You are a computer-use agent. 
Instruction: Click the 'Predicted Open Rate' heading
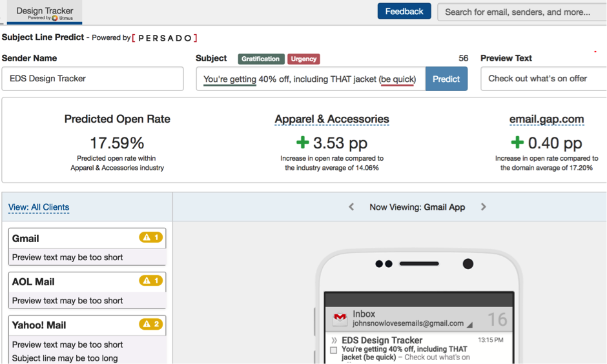pyautogui.click(x=118, y=119)
